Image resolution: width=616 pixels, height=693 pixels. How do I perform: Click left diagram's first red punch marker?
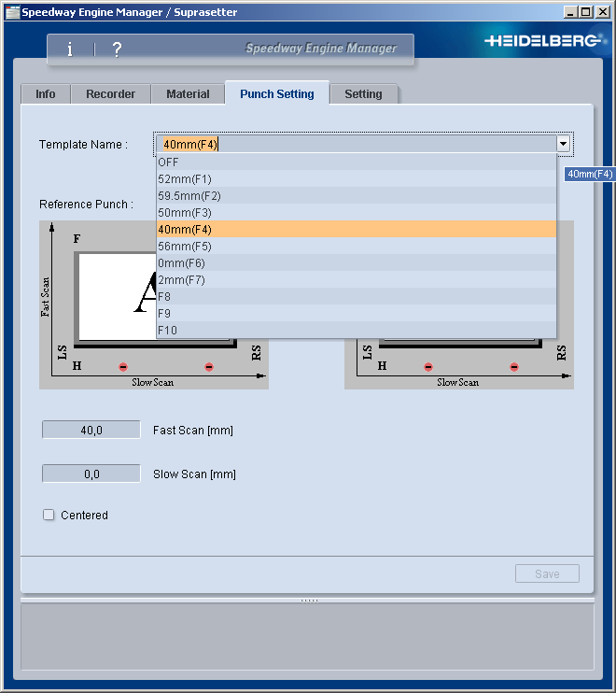[123, 367]
